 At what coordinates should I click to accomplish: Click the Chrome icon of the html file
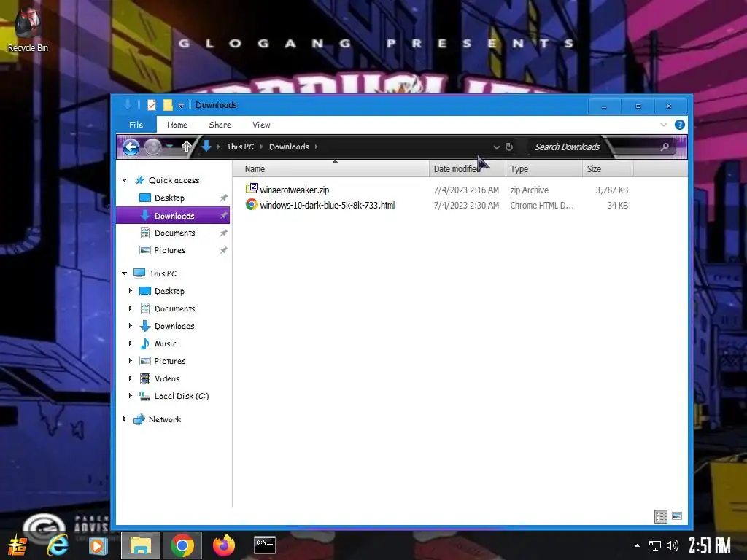point(252,205)
